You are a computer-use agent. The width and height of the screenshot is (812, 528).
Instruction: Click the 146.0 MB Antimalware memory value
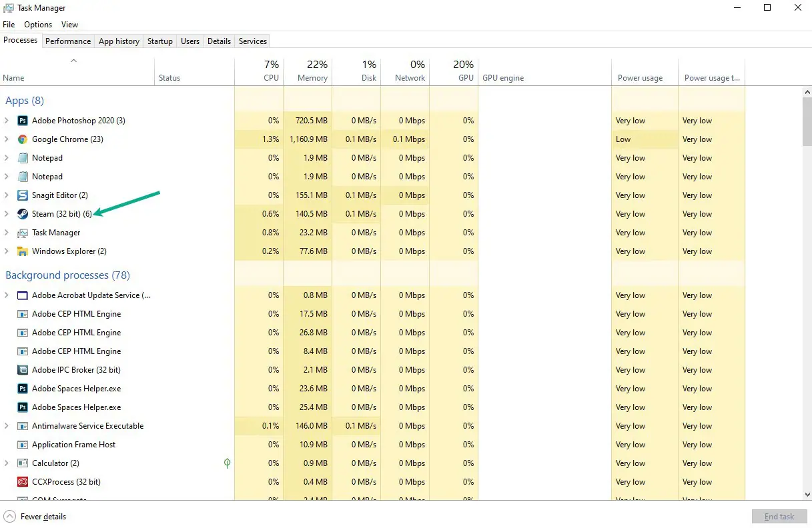(312, 426)
